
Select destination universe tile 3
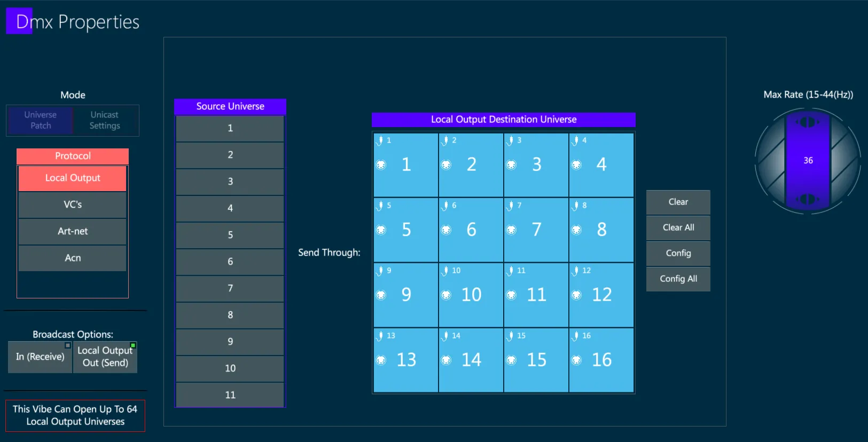point(536,165)
